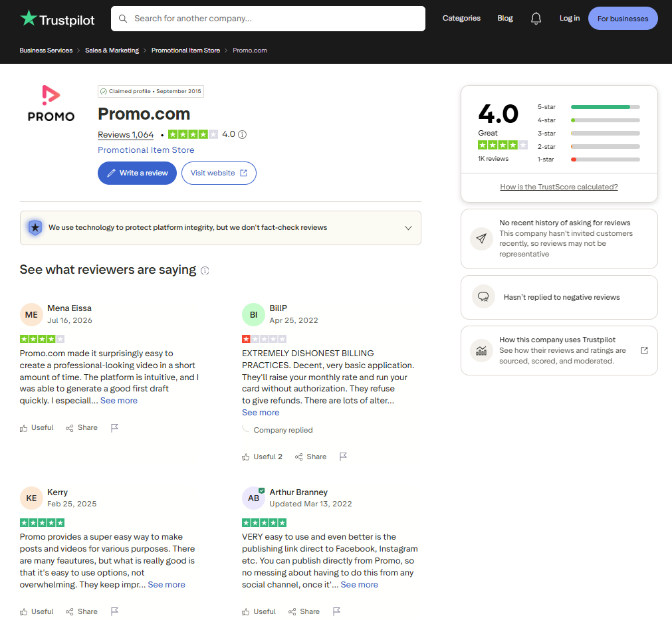672x628 pixels.
Task: See more of Arthur Branney's review
Action: 359,585
